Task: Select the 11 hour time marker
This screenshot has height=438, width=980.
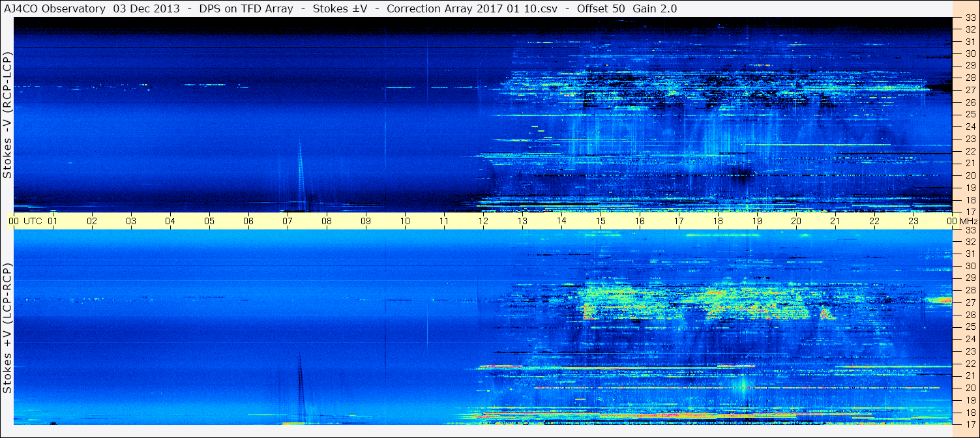Action: 444,221
